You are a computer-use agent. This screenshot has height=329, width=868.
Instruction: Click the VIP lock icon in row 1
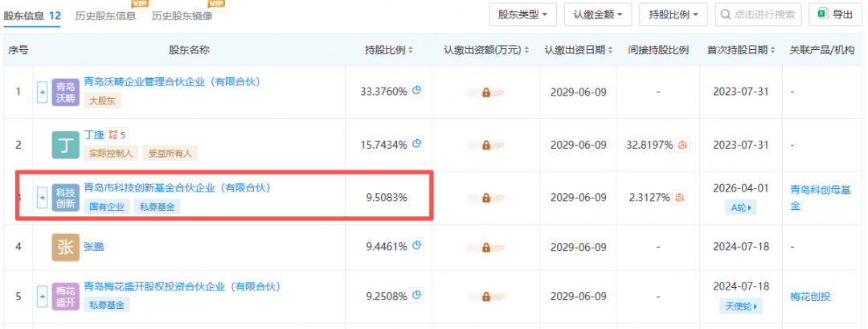tap(486, 93)
